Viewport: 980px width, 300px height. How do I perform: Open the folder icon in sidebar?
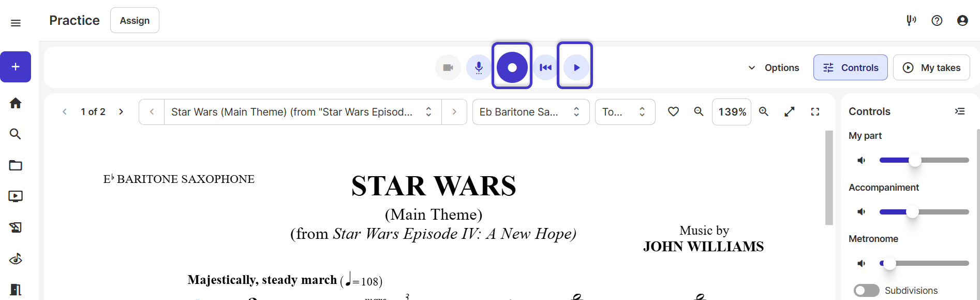coord(16,165)
